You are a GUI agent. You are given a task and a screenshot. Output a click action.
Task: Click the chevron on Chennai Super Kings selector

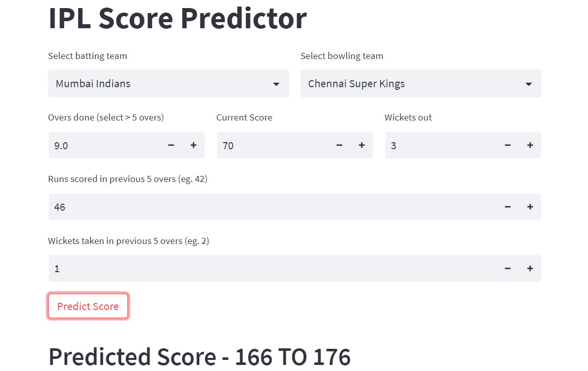pos(528,84)
